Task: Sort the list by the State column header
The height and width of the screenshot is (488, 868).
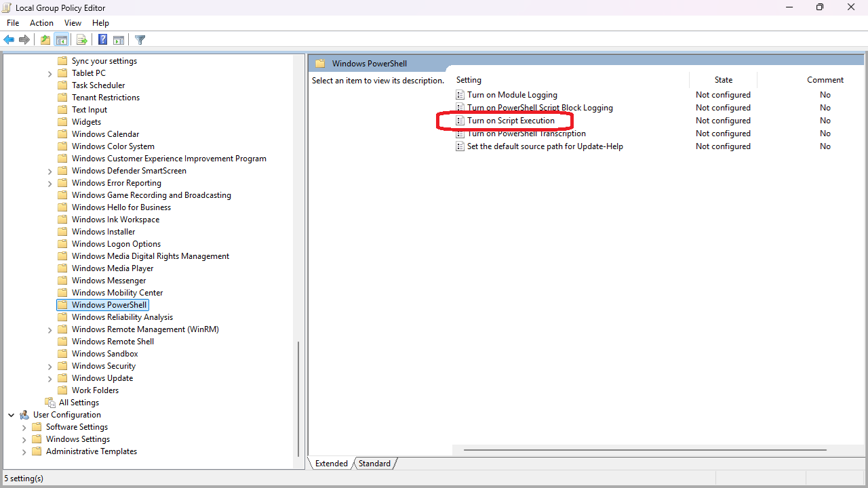Action: [724, 80]
